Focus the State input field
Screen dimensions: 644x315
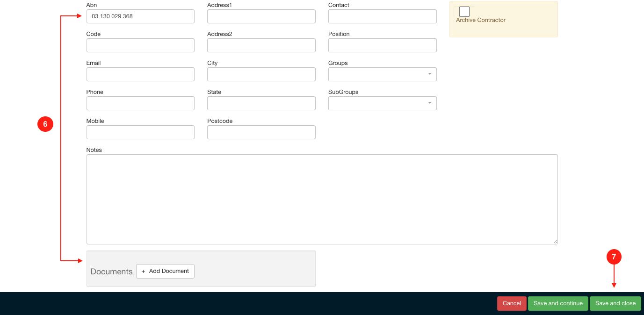(x=261, y=103)
